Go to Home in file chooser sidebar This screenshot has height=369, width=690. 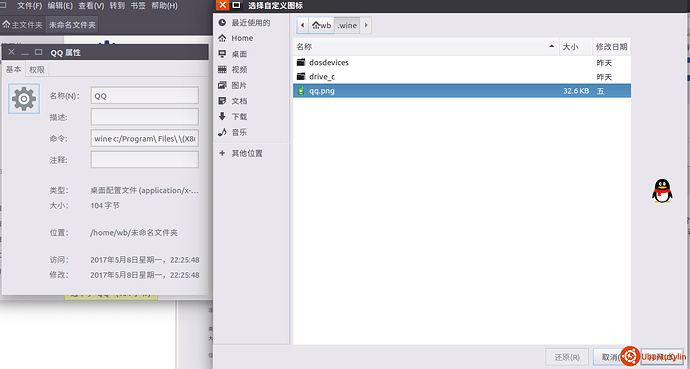236,38
